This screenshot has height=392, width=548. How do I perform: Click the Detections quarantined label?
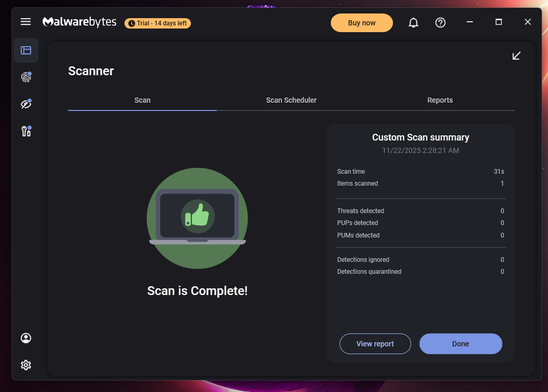[369, 272]
